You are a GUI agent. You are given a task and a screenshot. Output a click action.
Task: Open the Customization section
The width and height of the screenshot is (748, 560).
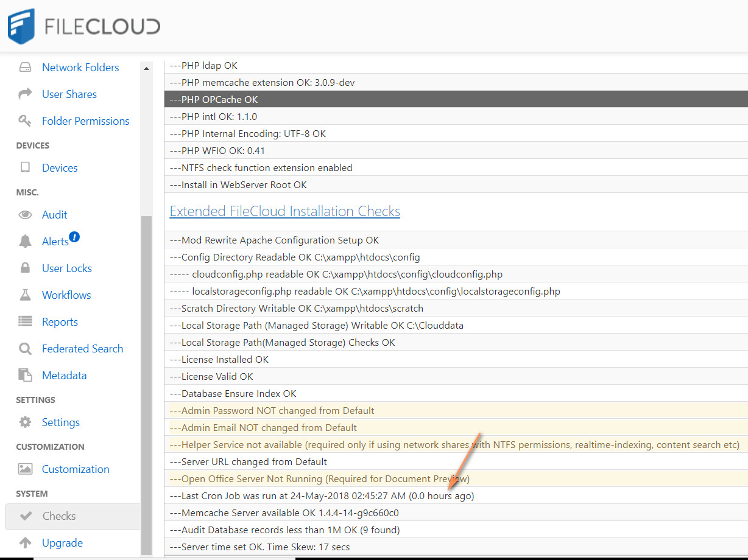click(x=76, y=469)
